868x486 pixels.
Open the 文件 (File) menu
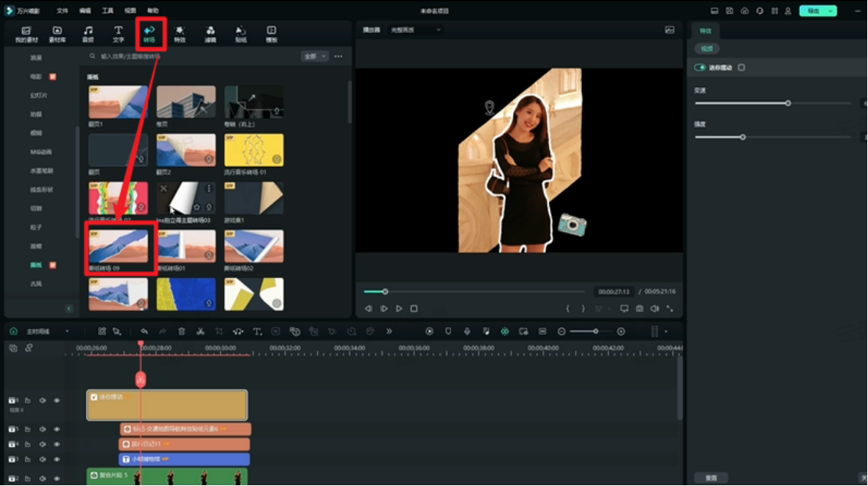62,11
